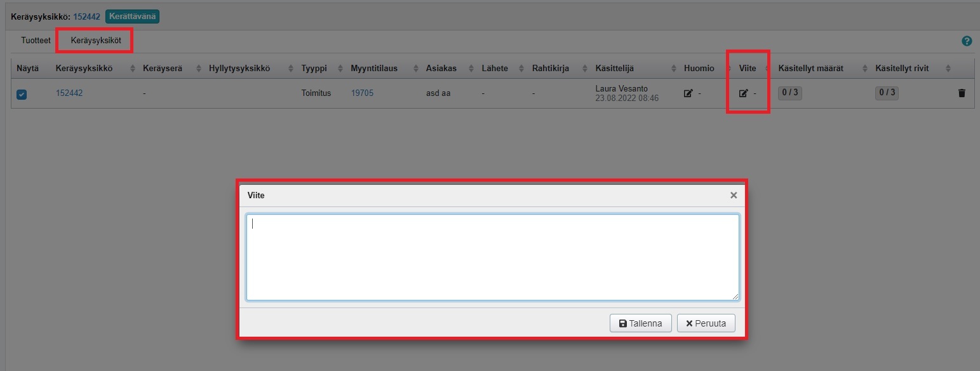Cancel the dialog with Peruuta button
980x371 pixels.
706,323
